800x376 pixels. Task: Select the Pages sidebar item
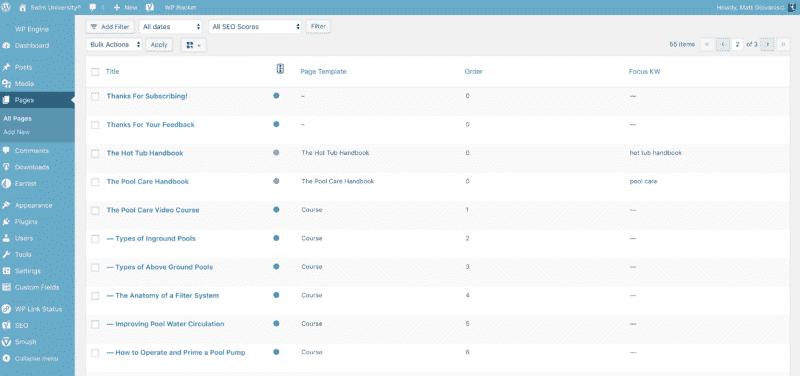point(37,100)
